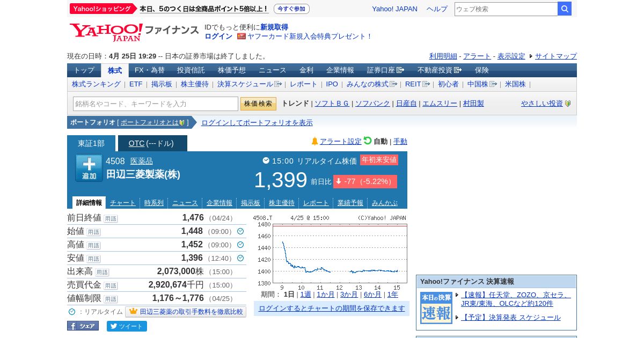Open the 株主優待 stock sub-tab
644x338 pixels.
(x=282, y=203)
